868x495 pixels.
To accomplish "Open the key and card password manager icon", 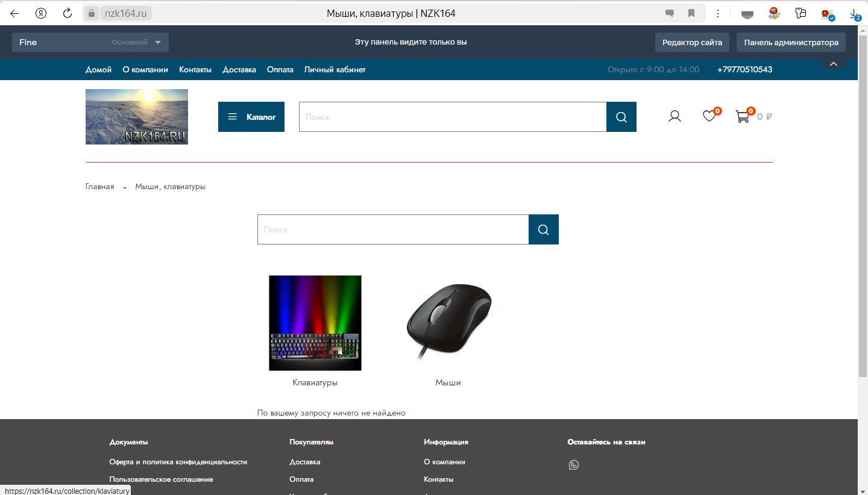I will (x=800, y=13).
